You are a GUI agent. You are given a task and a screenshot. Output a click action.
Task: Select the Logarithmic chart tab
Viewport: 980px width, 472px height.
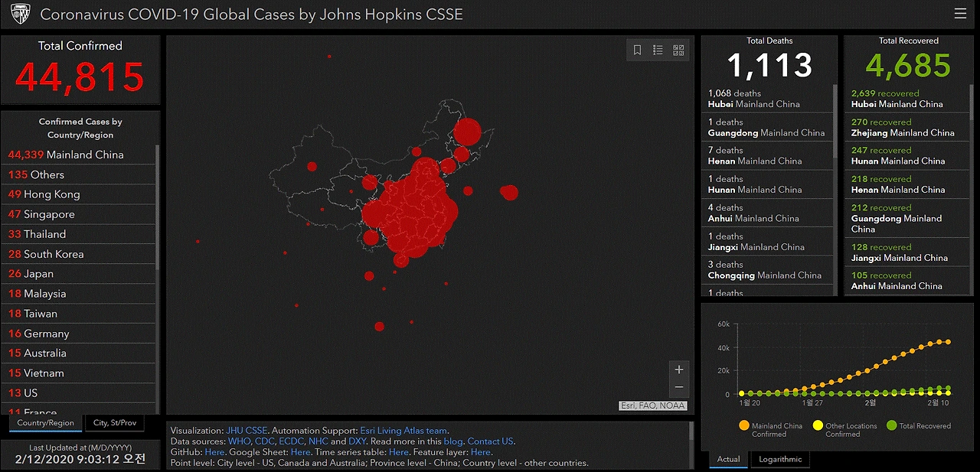pos(780,459)
